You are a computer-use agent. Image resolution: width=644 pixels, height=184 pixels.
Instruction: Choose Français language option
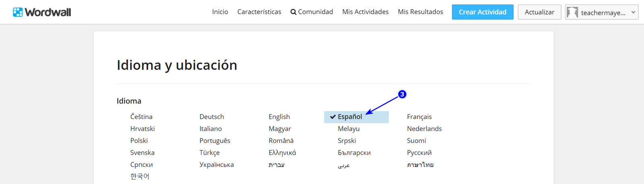[x=419, y=117]
